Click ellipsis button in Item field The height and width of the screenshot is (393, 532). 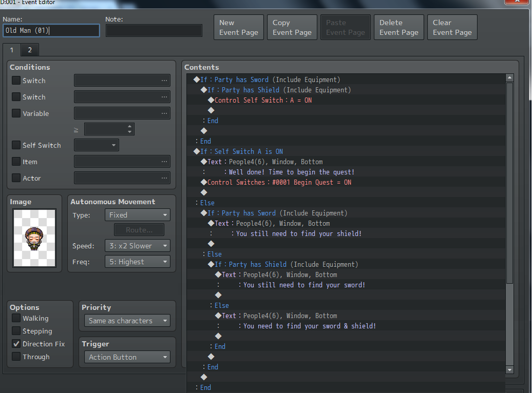point(164,162)
